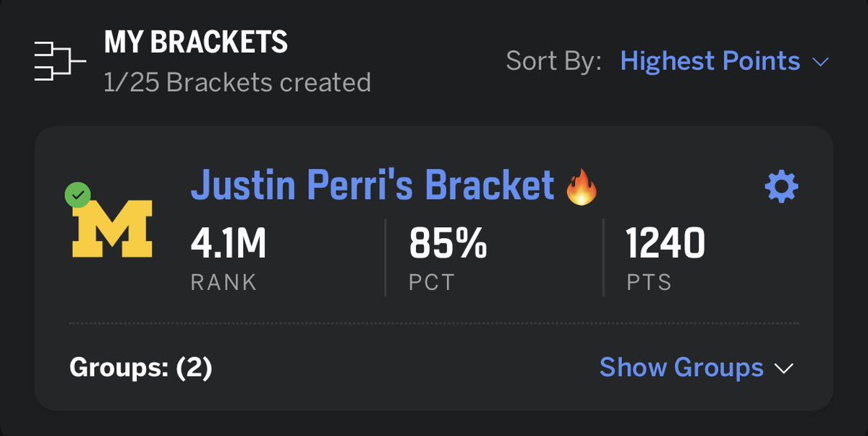Open bracket settings gear icon
Screen dimensions: 868x436
781,188
